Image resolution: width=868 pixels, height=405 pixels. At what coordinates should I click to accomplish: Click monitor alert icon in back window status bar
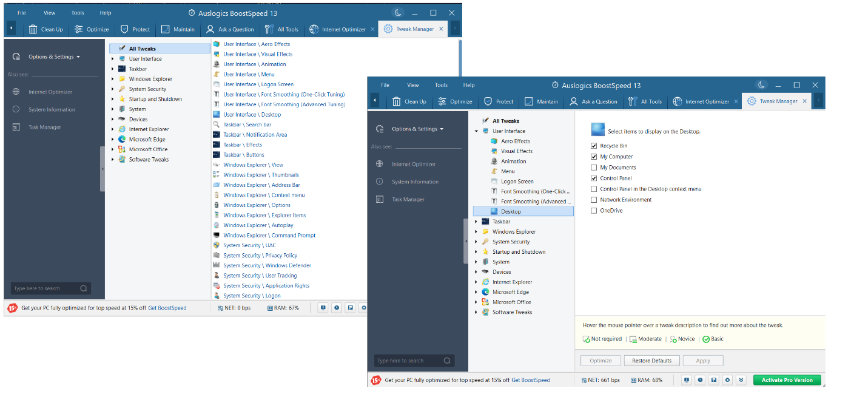323,308
